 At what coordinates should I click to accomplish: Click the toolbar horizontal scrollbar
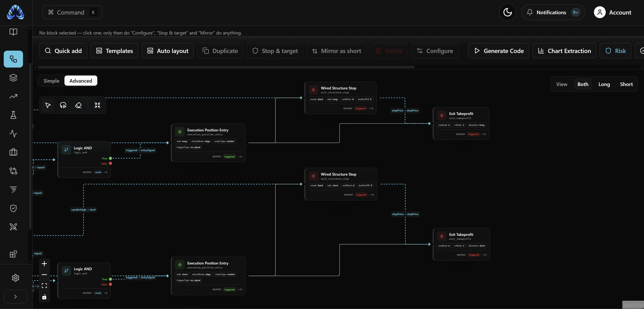pos(226,67)
